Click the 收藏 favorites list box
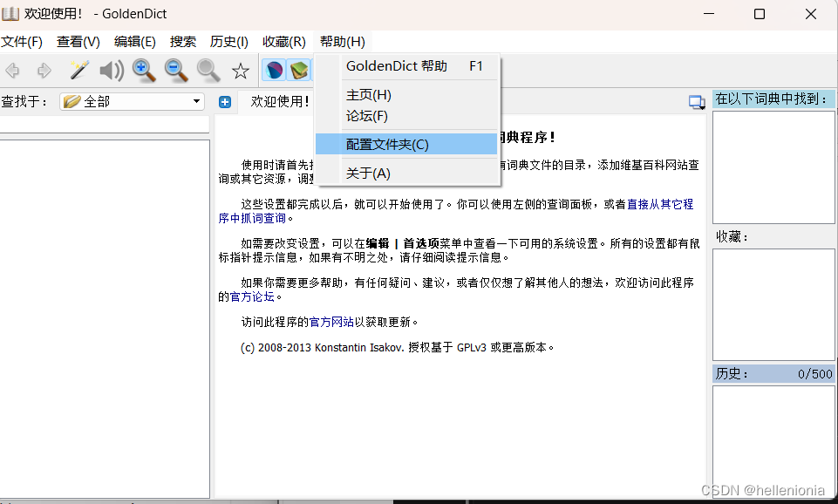 pyautogui.click(x=773, y=304)
